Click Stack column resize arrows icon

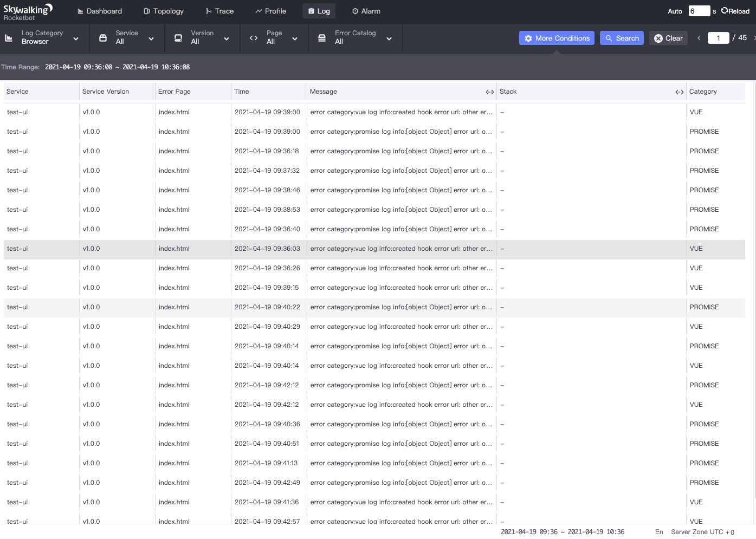click(680, 92)
